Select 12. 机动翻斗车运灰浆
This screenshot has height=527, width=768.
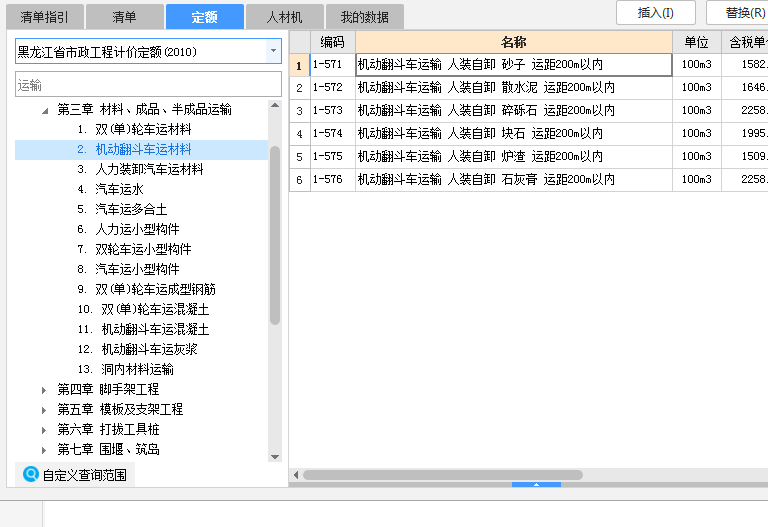(x=138, y=349)
